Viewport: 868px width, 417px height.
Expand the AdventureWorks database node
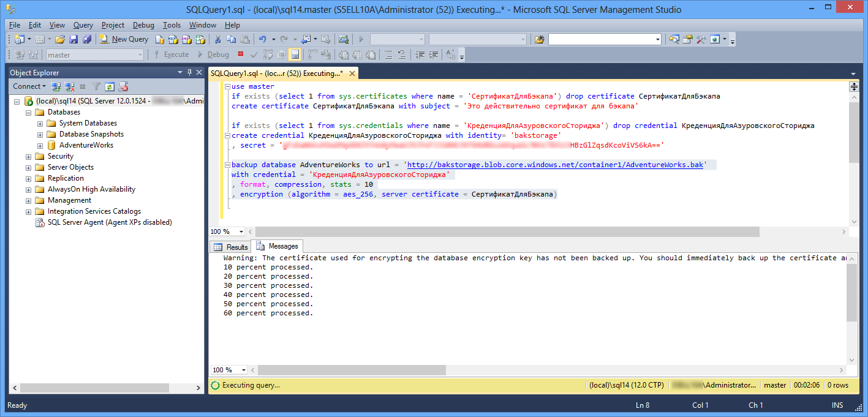40,146
